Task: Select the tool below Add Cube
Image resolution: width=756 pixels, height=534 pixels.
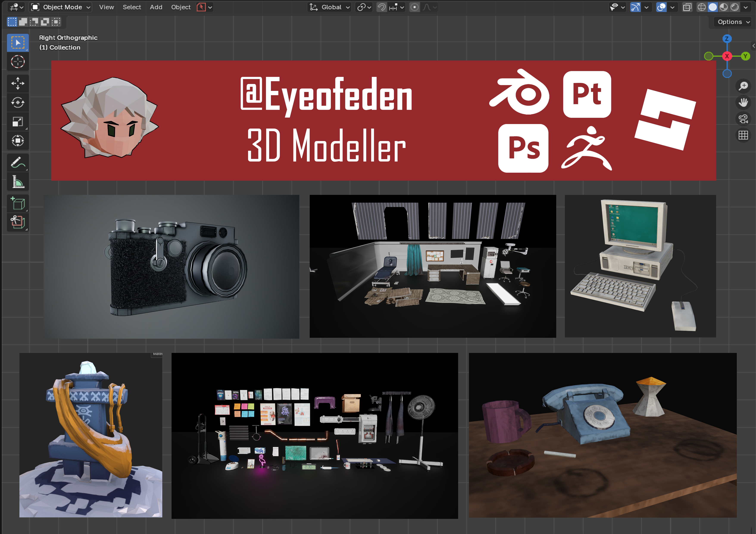Action: [18, 222]
